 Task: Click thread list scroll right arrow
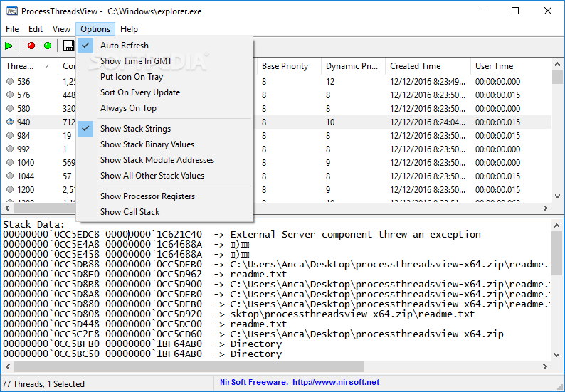pyautogui.click(x=546, y=208)
